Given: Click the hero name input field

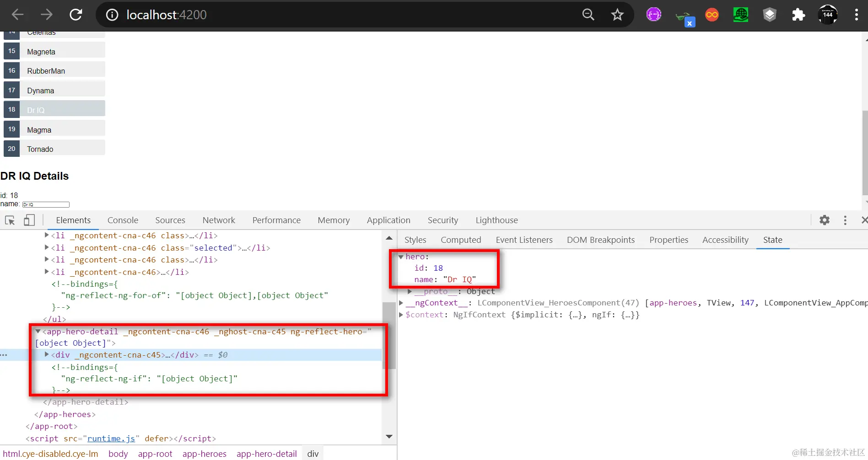Looking at the screenshot, I should [46, 204].
